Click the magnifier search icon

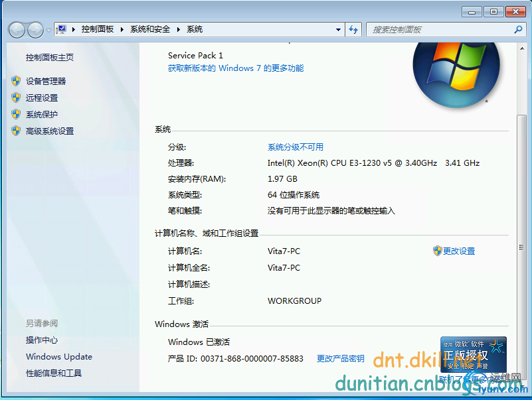(x=518, y=29)
